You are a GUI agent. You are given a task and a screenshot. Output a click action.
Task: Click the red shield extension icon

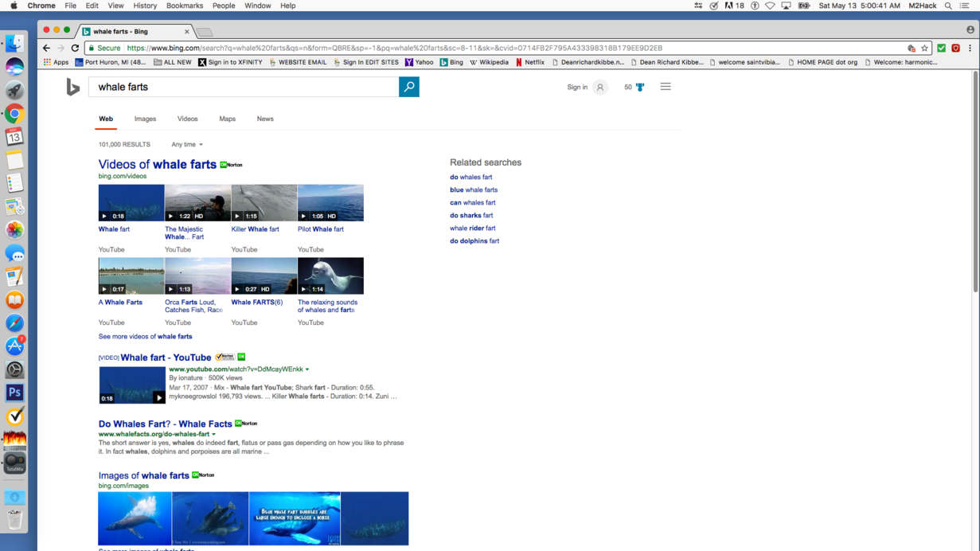pos(955,48)
